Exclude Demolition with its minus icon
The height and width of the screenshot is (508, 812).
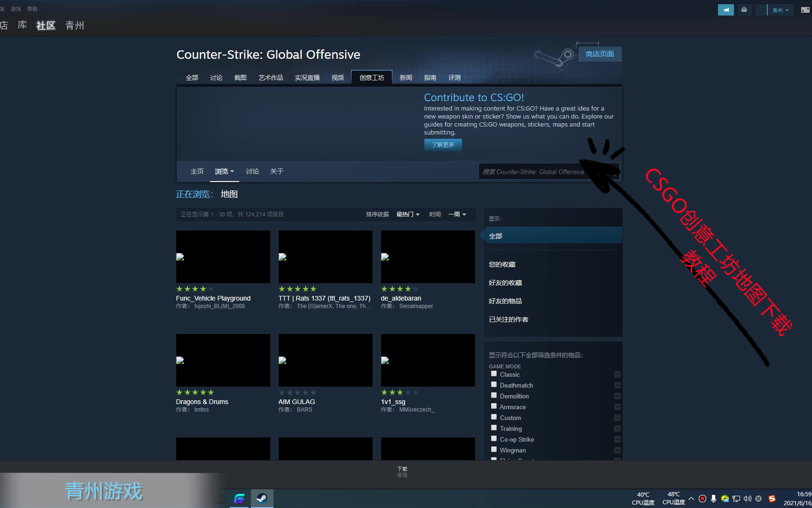(617, 396)
